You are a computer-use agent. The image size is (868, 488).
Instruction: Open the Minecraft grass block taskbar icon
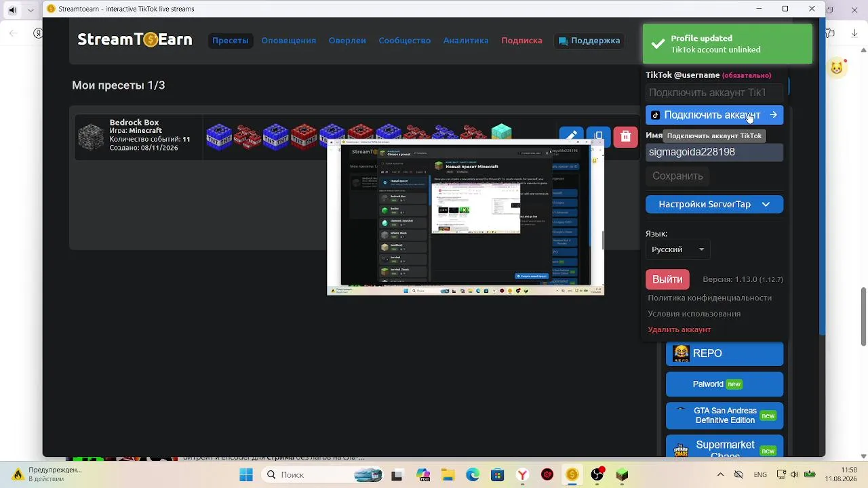[623, 474]
